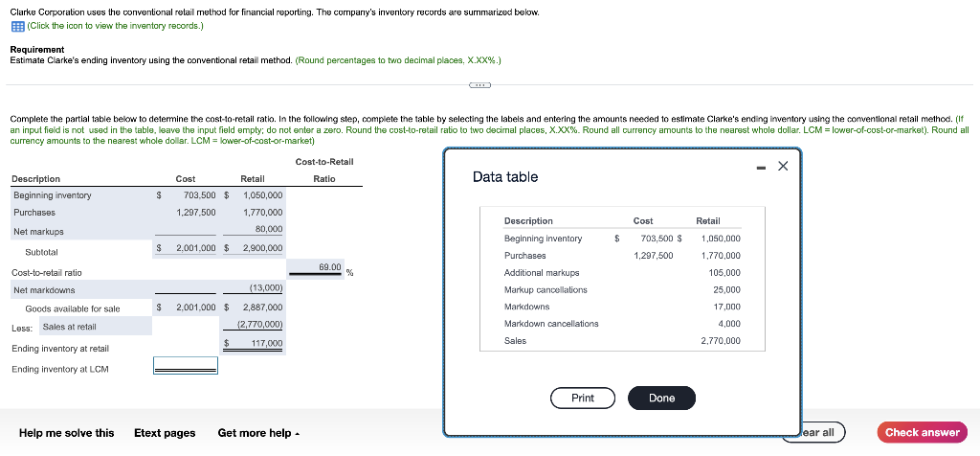Screen dimensions: 980x456
Task: Print the data table
Action: [583, 398]
